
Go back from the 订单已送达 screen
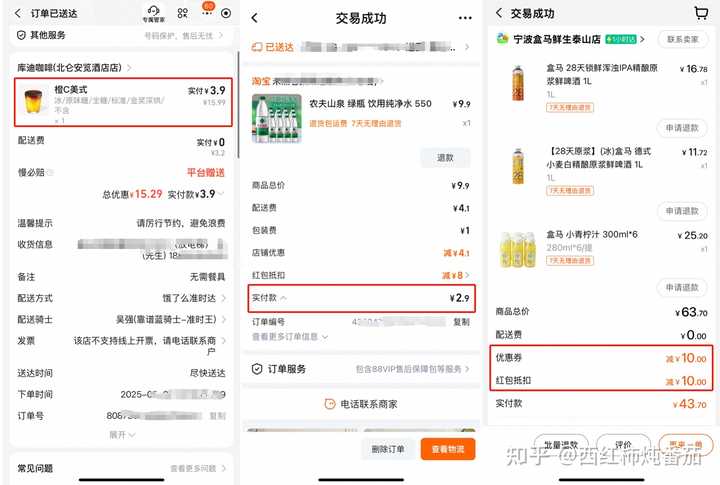click(18, 13)
